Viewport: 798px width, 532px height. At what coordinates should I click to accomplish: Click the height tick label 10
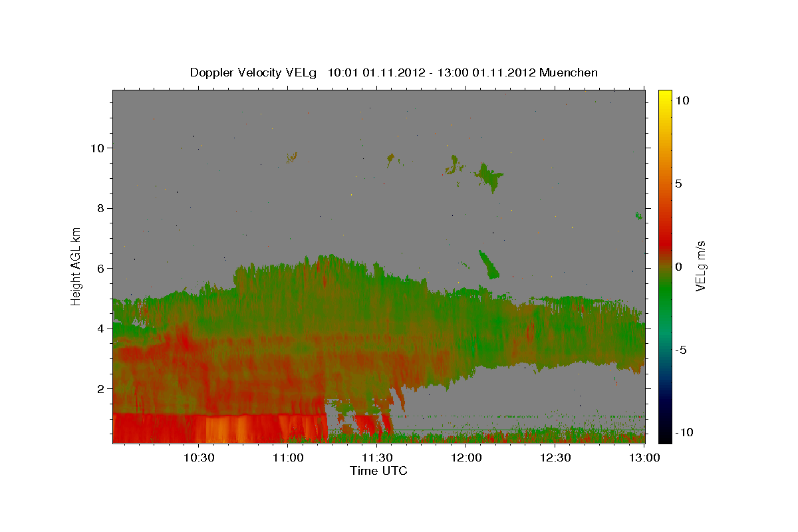click(97, 148)
